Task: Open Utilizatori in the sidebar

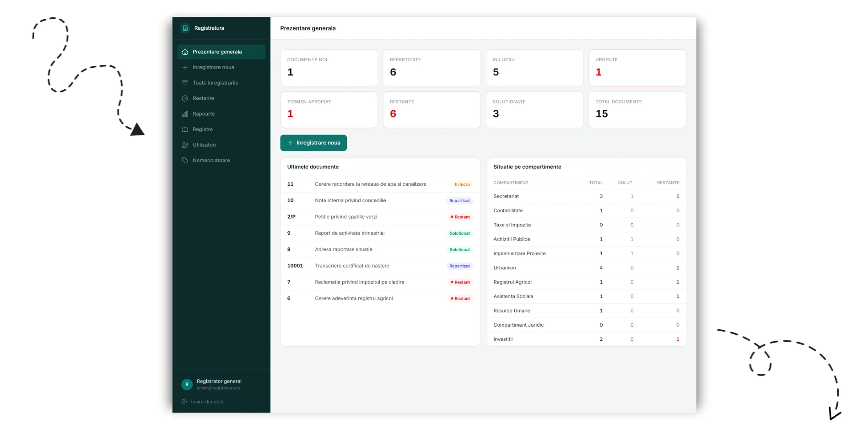Action: [x=221, y=145]
